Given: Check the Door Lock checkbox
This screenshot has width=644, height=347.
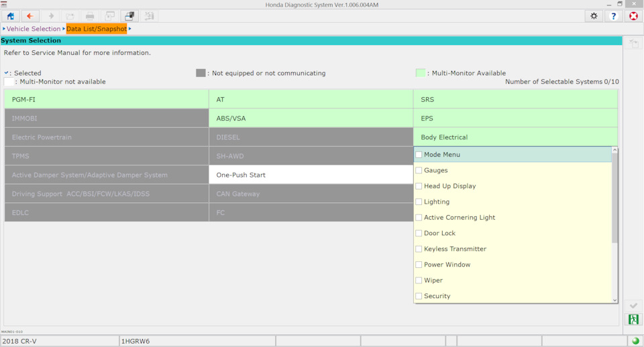Looking at the screenshot, I should pos(419,233).
